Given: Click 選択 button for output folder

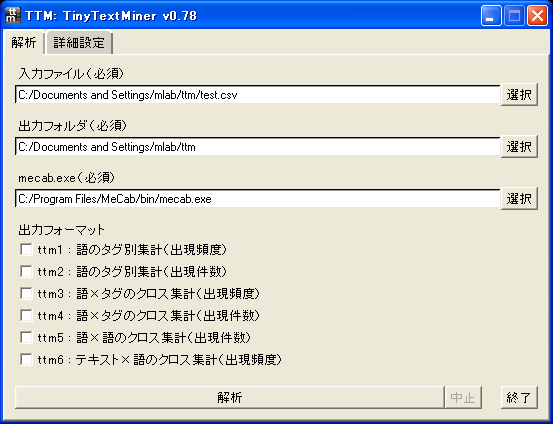Looking at the screenshot, I should (x=519, y=147).
